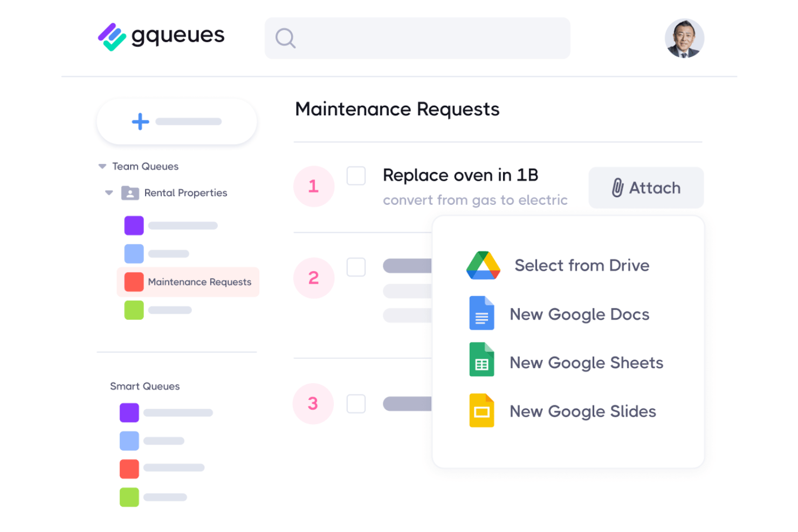Click the red Maintenance Requests swatch
798x532 pixels.
pos(134,282)
